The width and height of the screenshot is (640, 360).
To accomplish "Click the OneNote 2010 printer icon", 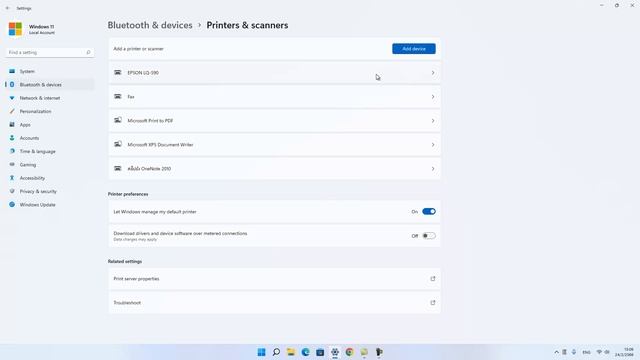I will 118,169.
